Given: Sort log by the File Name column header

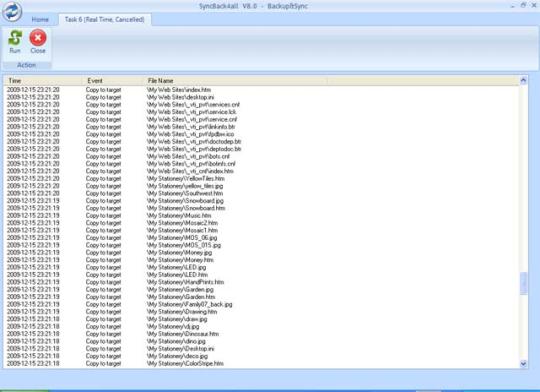Looking at the screenshot, I should [235, 81].
